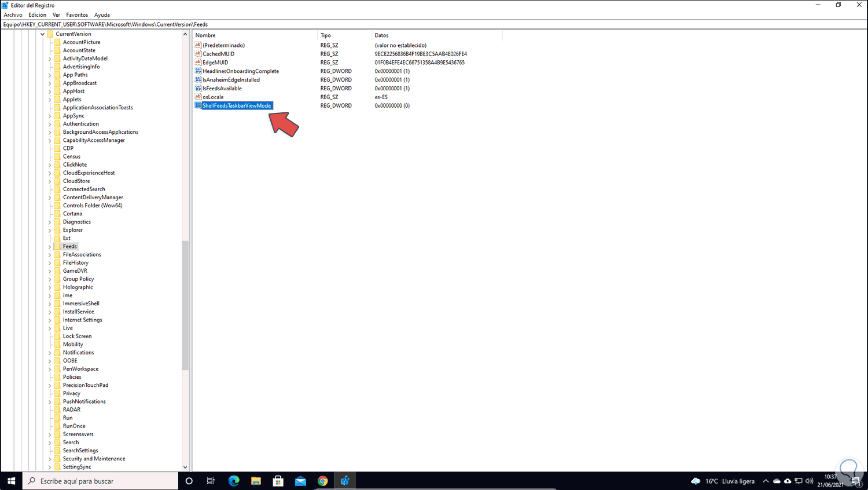The width and height of the screenshot is (868, 490).
Task: Expand the Search key node
Action: [x=50, y=443]
